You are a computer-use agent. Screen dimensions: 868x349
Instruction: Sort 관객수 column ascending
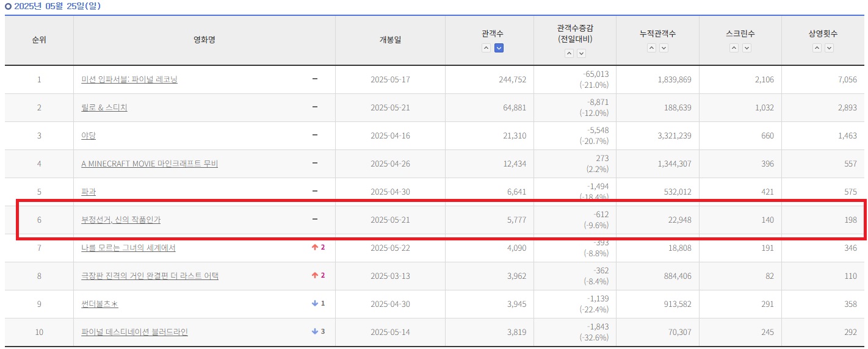[486, 48]
